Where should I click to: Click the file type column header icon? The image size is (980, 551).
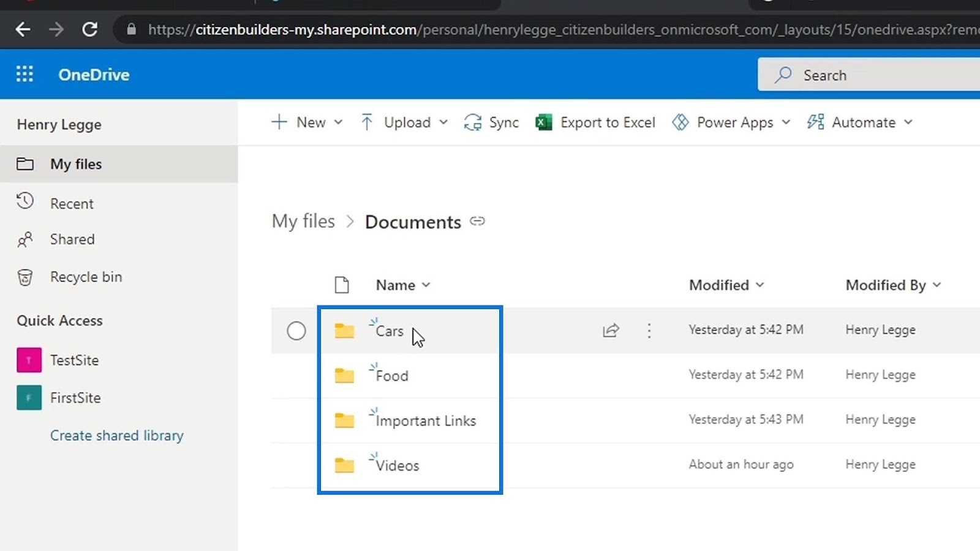(342, 285)
